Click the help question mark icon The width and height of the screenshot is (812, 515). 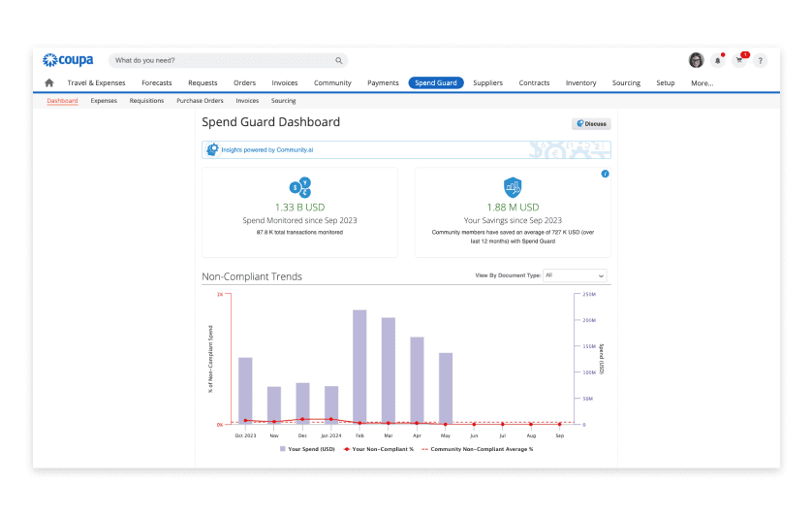[x=760, y=60]
